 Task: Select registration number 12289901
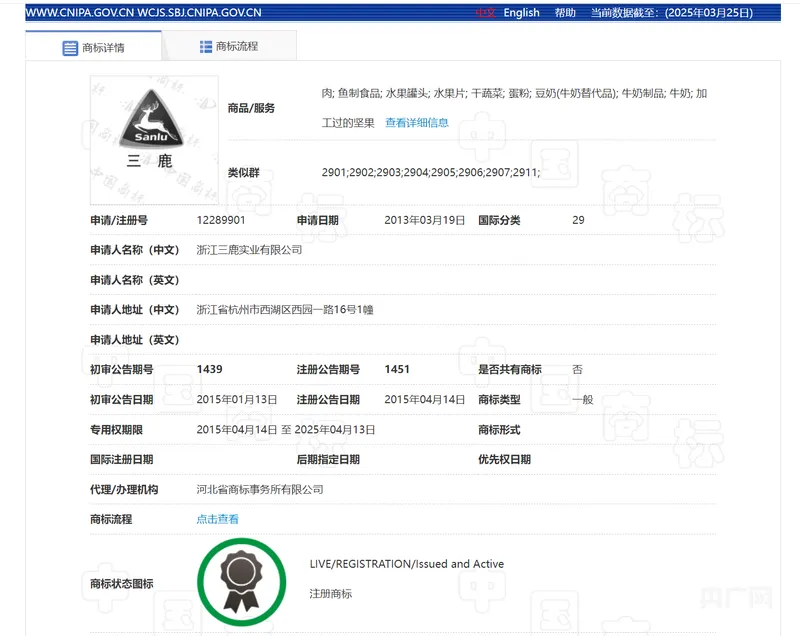click(x=221, y=220)
